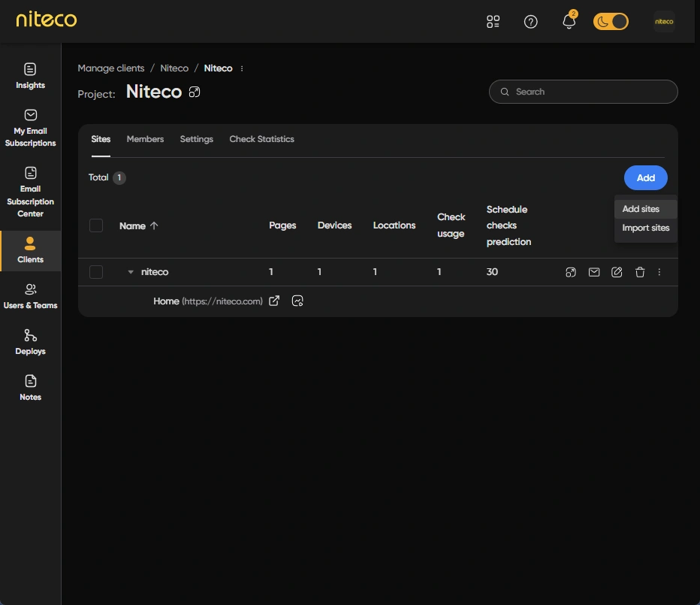Viewport: 700px width, 605px height.
Task: Click the edit icon in niteco row
Action: 617,272
